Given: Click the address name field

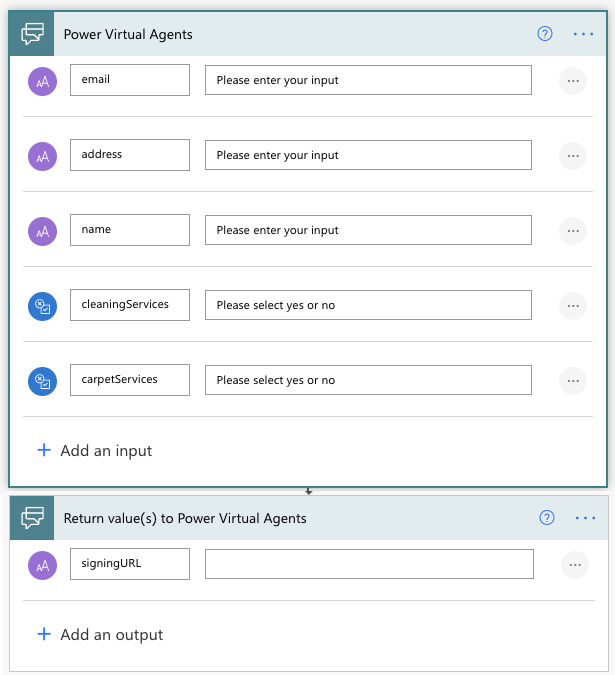Looking at the screenshot, I should coord(129,155).
